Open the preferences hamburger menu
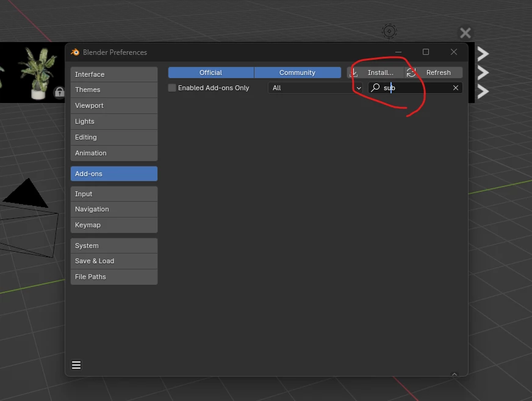The height and width of the screenshot is (401, 532). pos(76,365)
